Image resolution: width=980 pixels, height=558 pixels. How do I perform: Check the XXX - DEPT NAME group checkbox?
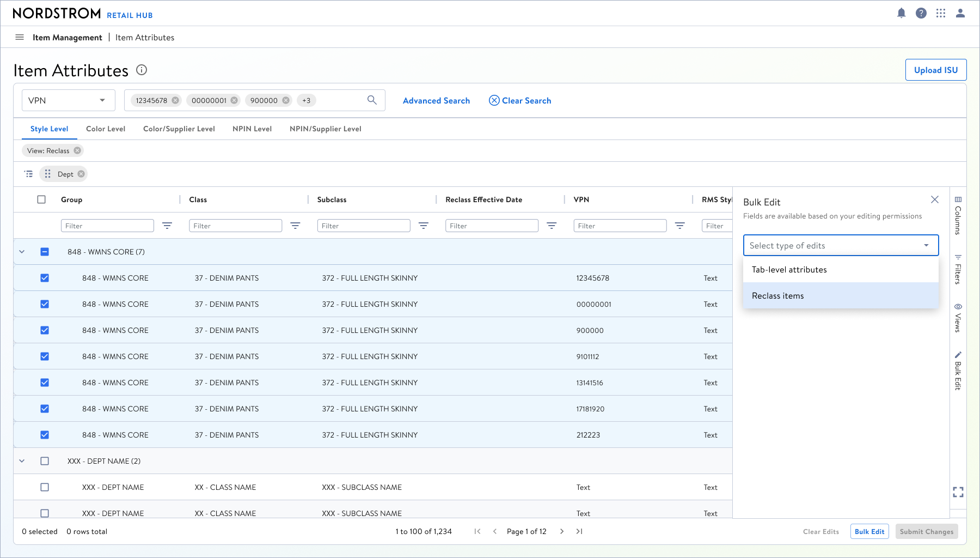[45, 461]
